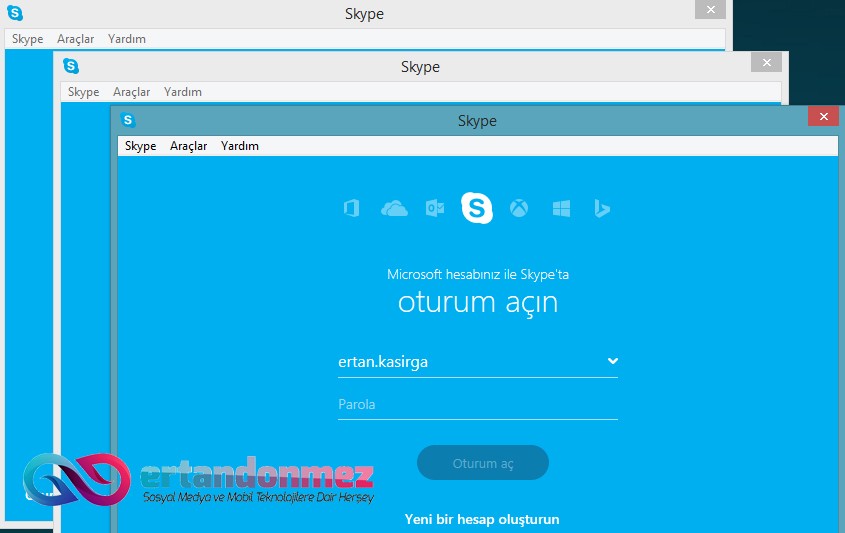Click the Outlook icon in the service row
This screenshot has height=533, width=845.
pos(435,208)
